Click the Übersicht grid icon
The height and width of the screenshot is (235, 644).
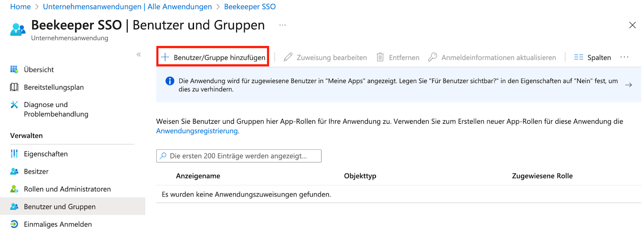(x=14, y=69)
